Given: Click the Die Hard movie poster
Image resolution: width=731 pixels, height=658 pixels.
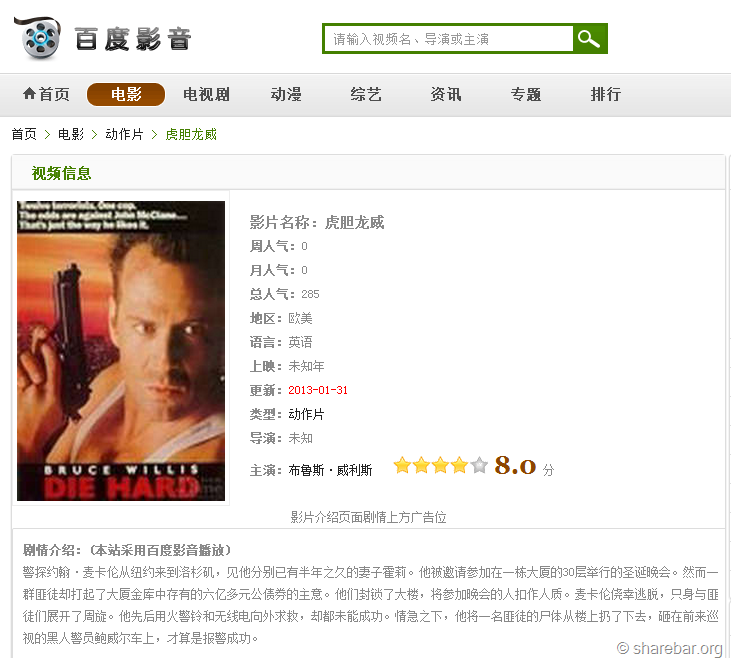Looking at the screenshot, I should pyautogui.click(x=121, y=351).
